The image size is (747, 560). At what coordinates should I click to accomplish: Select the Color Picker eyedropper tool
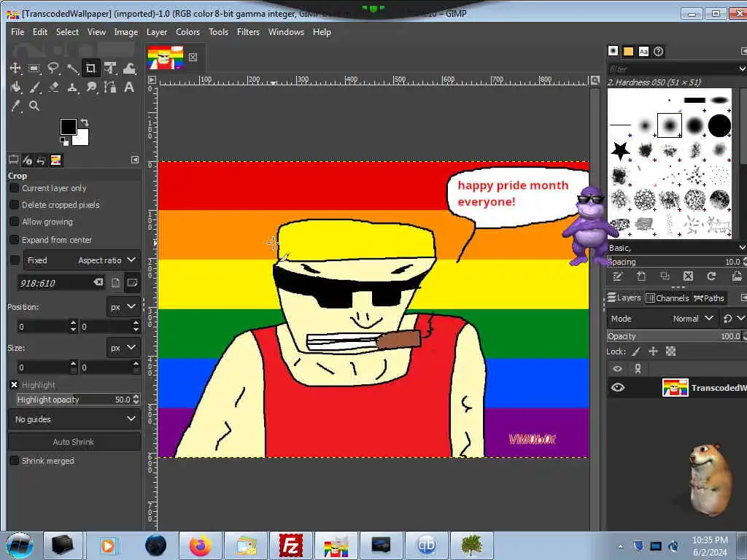15,106
